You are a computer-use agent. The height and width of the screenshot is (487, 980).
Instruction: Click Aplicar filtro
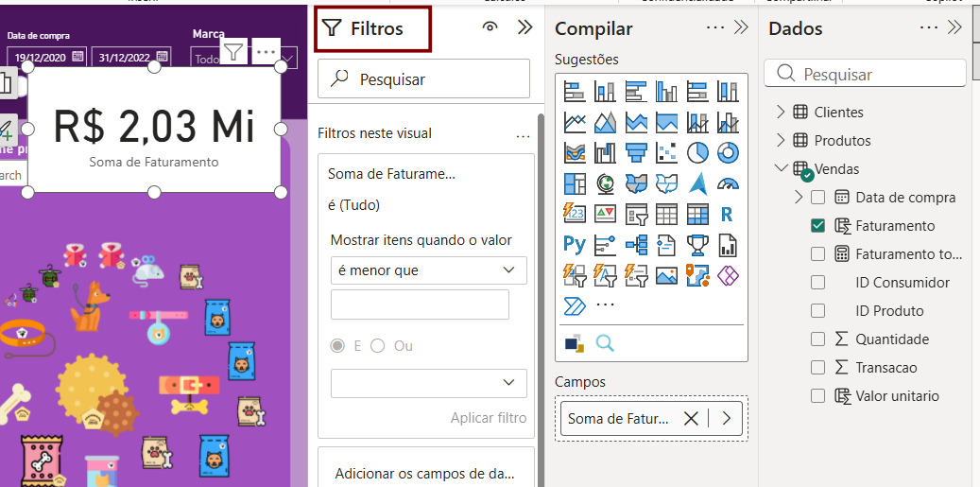pyautogui.click(x=489, y=418)
